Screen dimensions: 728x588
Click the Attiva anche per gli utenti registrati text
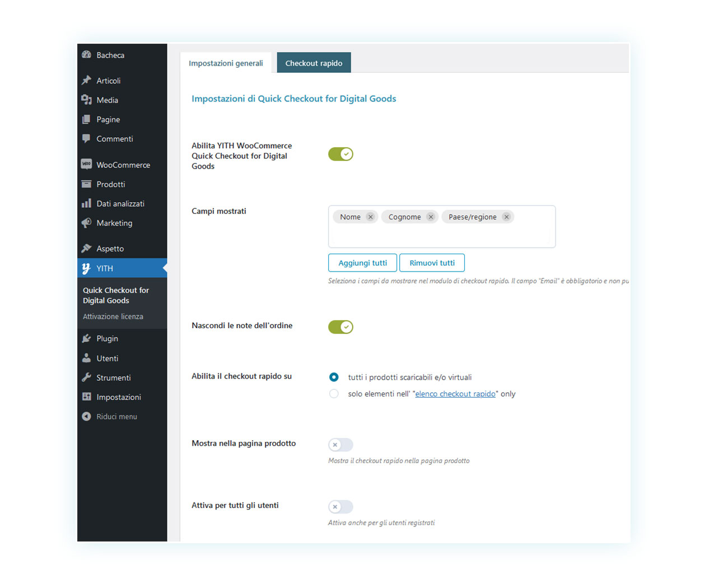381,522
